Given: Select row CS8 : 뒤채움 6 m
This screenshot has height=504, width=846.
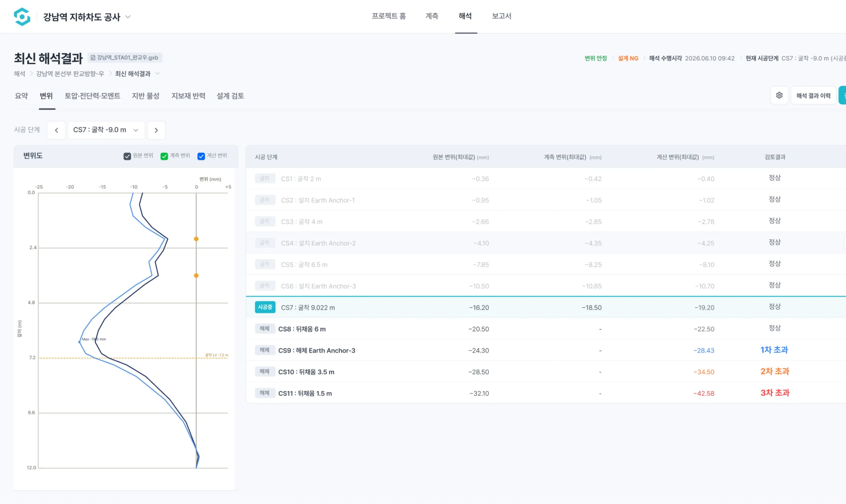Looking at the screenshot, I should 546,328.
